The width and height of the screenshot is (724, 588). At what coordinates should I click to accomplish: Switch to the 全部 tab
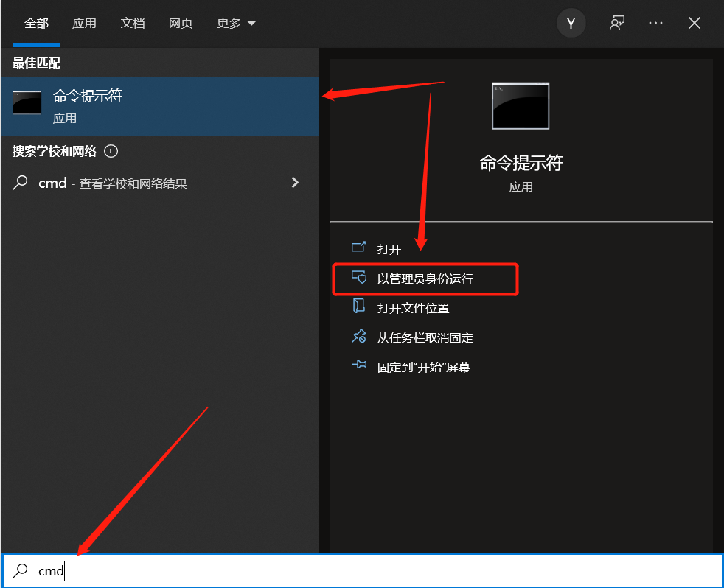point(36,23)
